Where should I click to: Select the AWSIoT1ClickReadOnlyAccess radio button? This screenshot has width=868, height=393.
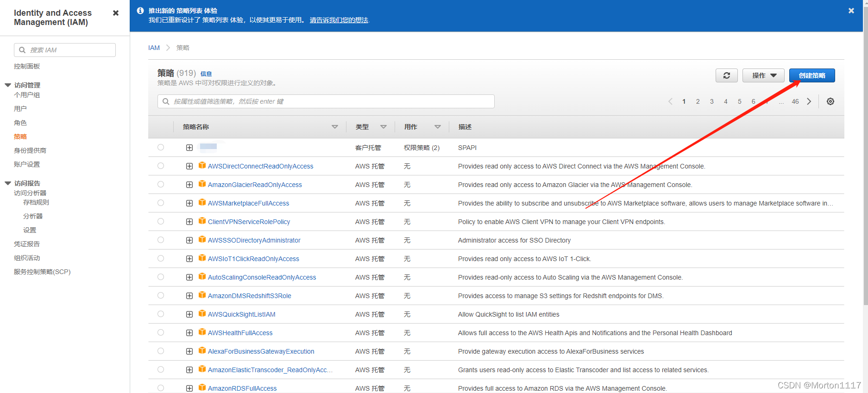pyautogui.click(x=161, y=258)
